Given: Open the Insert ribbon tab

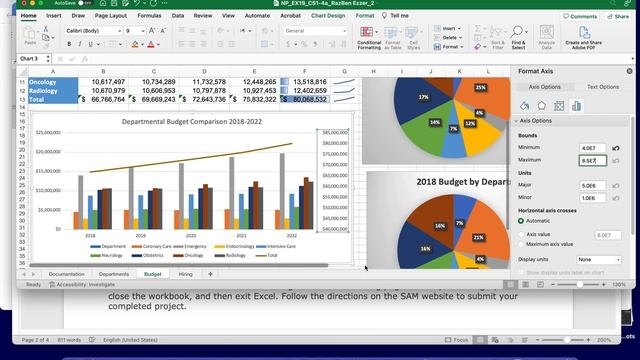Looking at the screenshot, I should coord(53,16).
